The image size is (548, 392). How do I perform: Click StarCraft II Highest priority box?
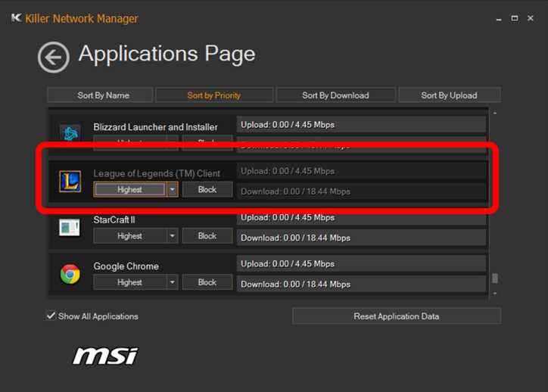(129, 236)
